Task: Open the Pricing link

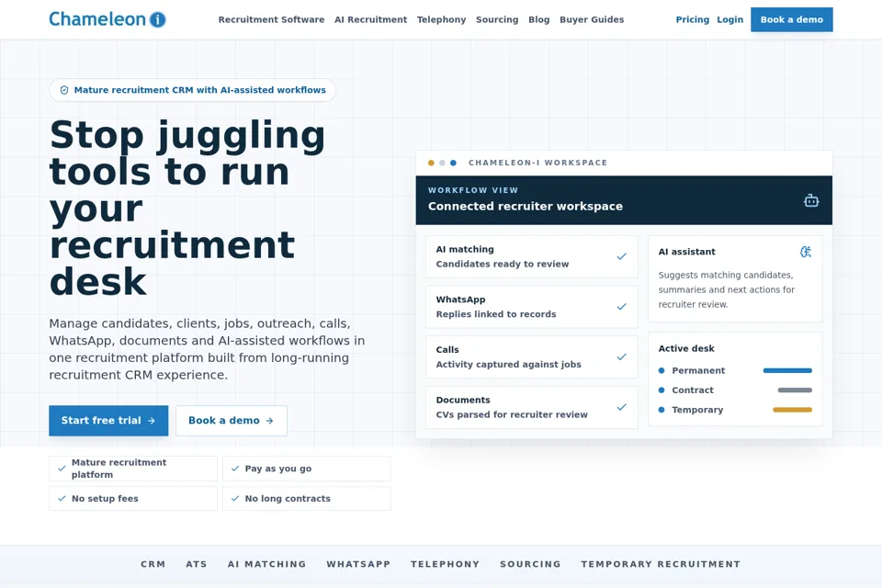Action: click(x=693, y=19)
